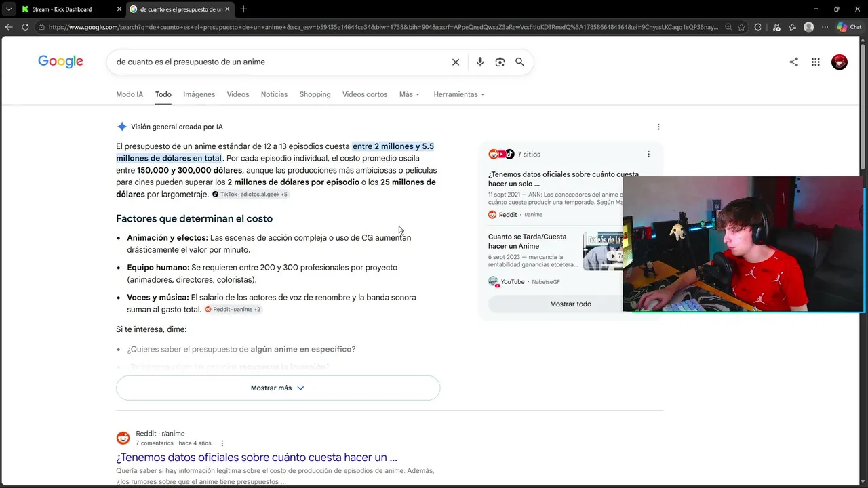Open the Google apps grid
The height and width of the screenshot is (488, 868).
tap(816, 62)
